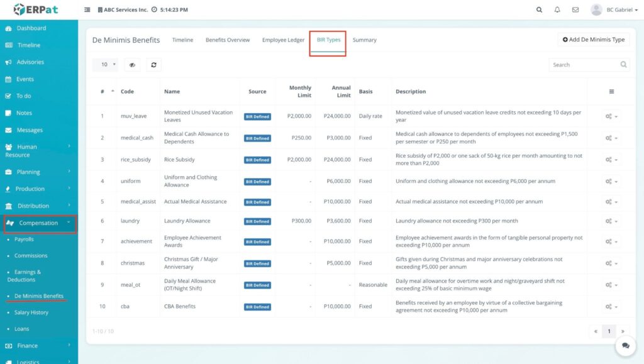Viewport: 644px width, 364px height.
Task: Expand the BC Gabriel user menu
Action: (614, 10)
